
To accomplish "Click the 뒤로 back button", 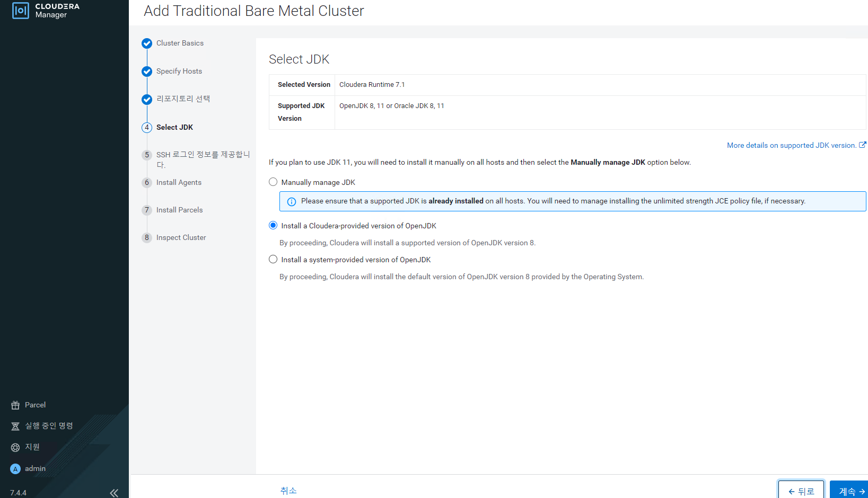I will [801, 490].
